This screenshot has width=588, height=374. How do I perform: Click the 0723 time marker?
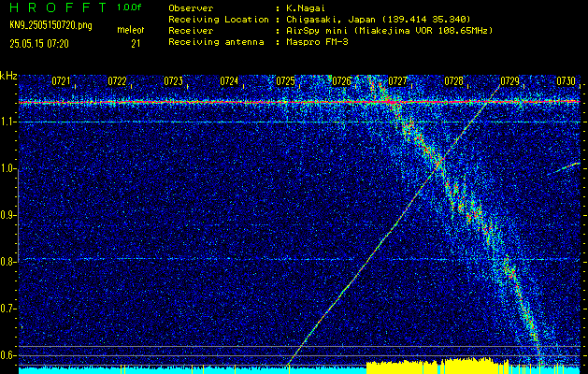pyautogui.click(x=173, y=81)
